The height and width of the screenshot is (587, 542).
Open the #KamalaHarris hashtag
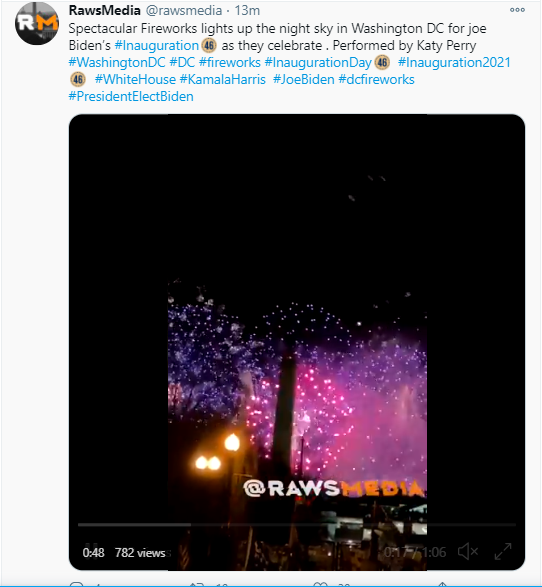pyautogui.click(x=223, y=79)
